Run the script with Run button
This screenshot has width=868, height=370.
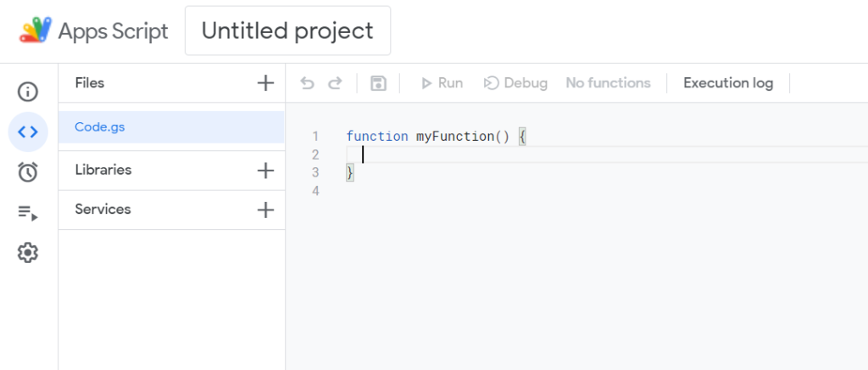pyautogui.click(x=442, y=83)
